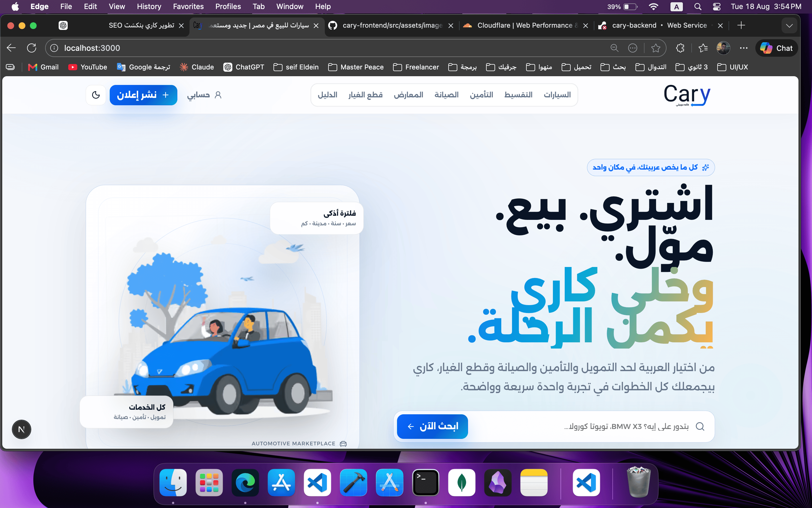Go to المعارض page
The width and height of the screenshot is (812, 508).
click(x=408, y=95)
